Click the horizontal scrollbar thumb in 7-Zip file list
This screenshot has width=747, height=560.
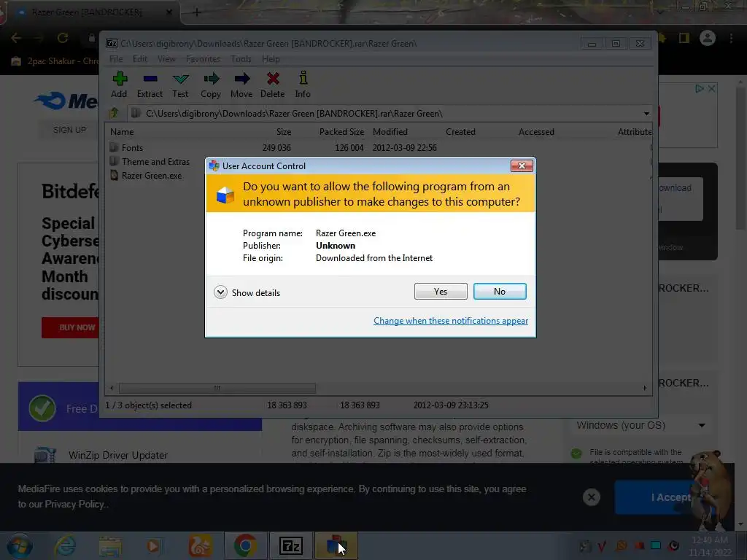tap(217, 388)
